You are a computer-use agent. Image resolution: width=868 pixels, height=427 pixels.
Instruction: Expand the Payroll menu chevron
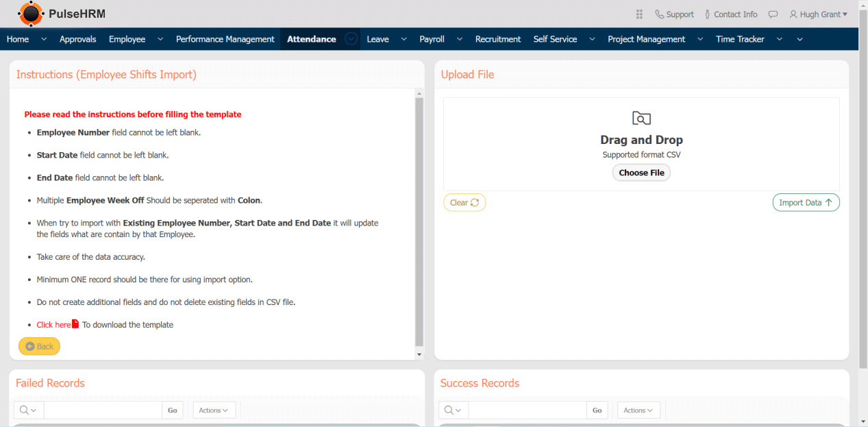pos(460,39)
